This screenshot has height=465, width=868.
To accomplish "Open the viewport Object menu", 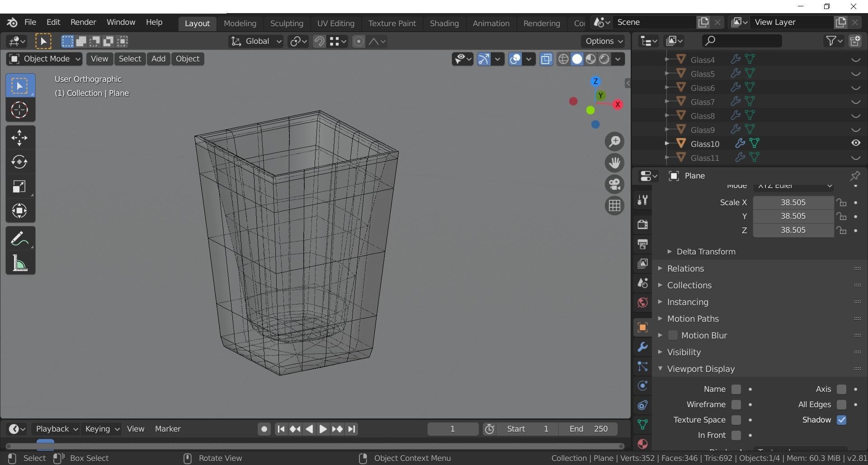I will pos(188,59).
